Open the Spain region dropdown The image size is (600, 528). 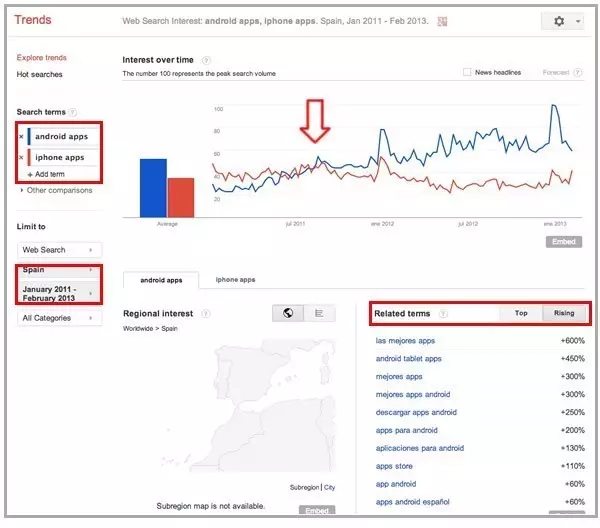tap(60, 270)
